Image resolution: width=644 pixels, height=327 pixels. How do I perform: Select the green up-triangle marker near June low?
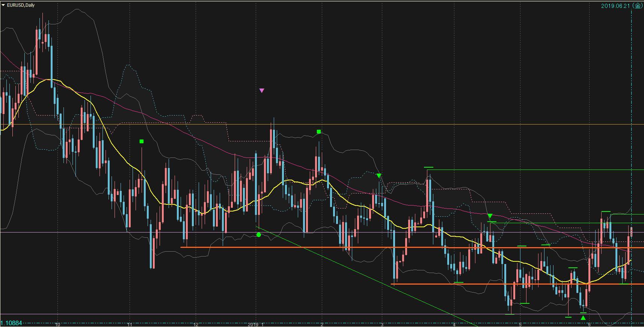coord(583,318)
